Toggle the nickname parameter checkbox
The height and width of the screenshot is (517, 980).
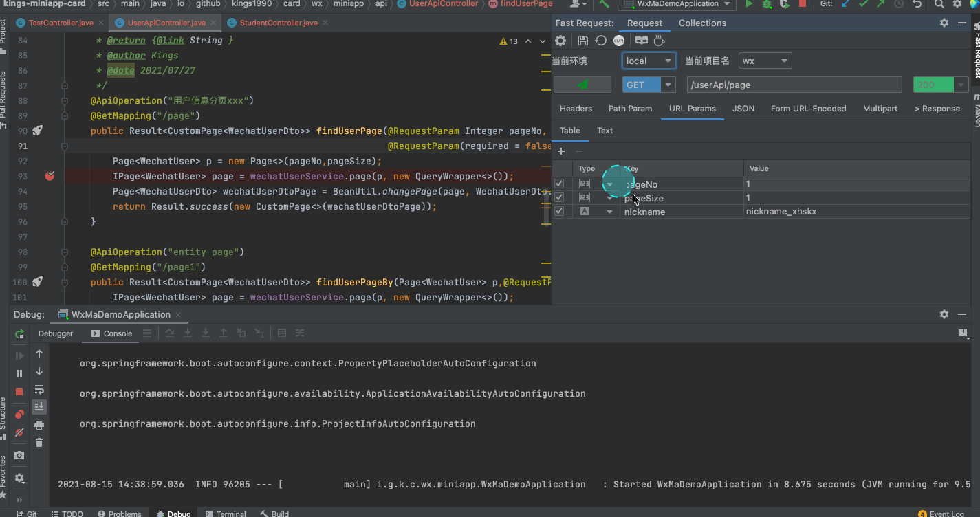pos(559,212)
